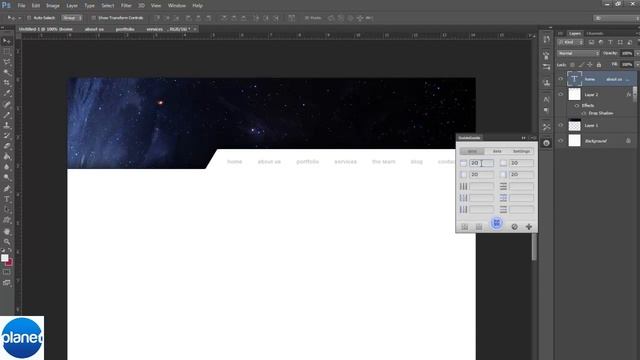The image size is (640, 360).
Task: Select the Eyedropper tool
Action: tap(7, 94)
